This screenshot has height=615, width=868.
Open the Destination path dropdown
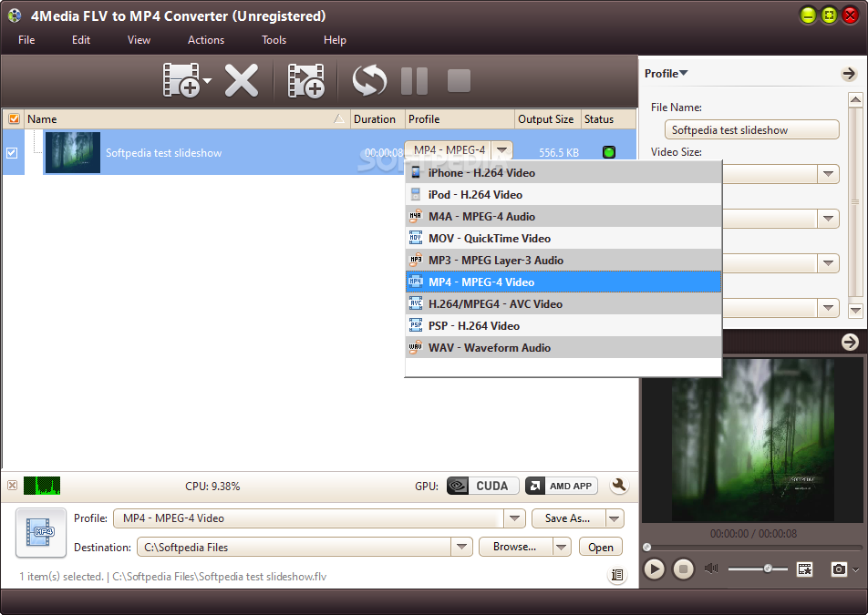[x=461, y=547]
